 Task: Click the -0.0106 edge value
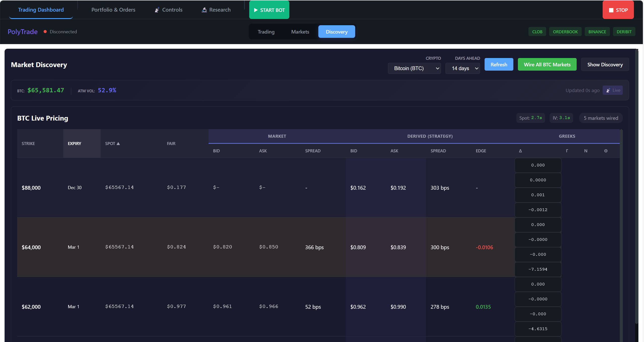484,247
